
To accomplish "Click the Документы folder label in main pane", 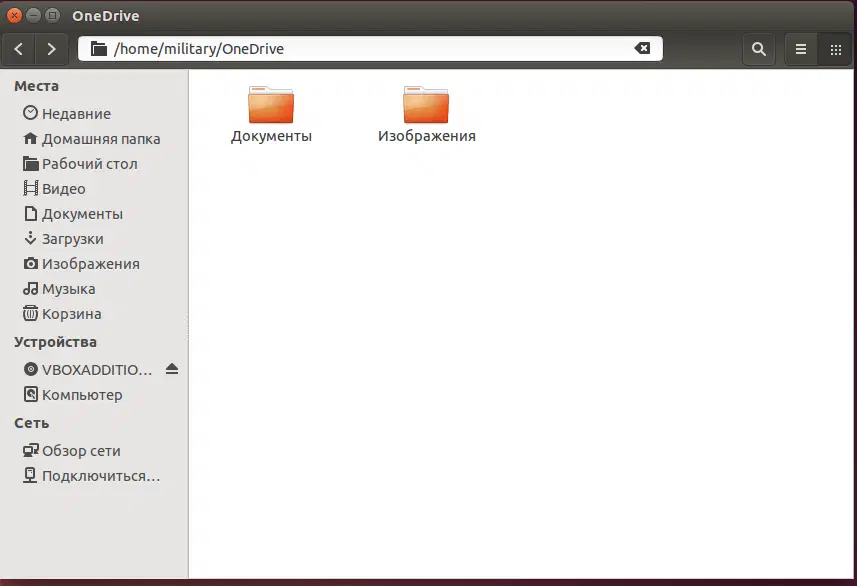I will (x=271, y=136).
